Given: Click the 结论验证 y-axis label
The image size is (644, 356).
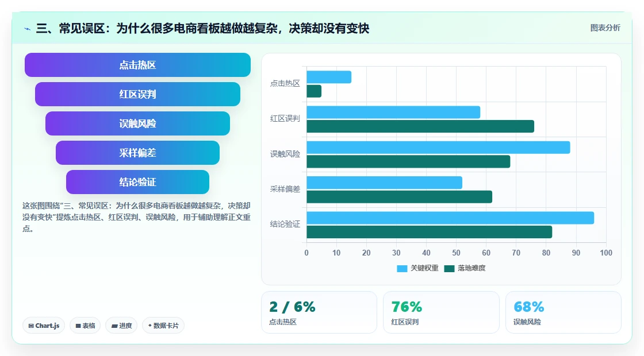Looking at the screenshot, I should coord(285,225).
